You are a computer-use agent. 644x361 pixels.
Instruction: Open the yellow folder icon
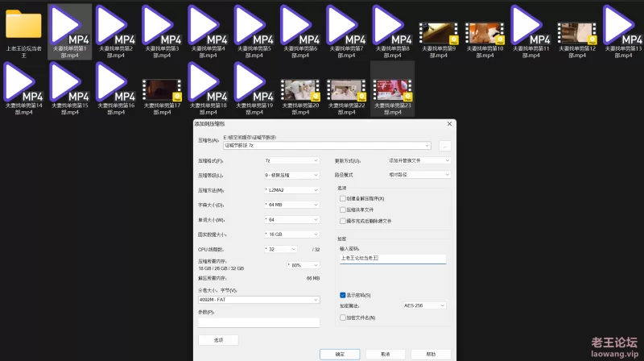click(x=23, y=26)
